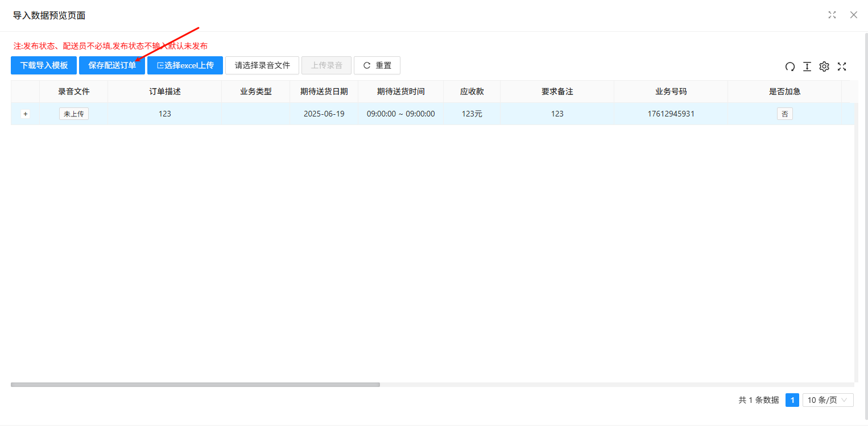The width and height of the screenshot is (868, 433).
Task: Click the disabled 上传录音 button
Action: [326, 65]
